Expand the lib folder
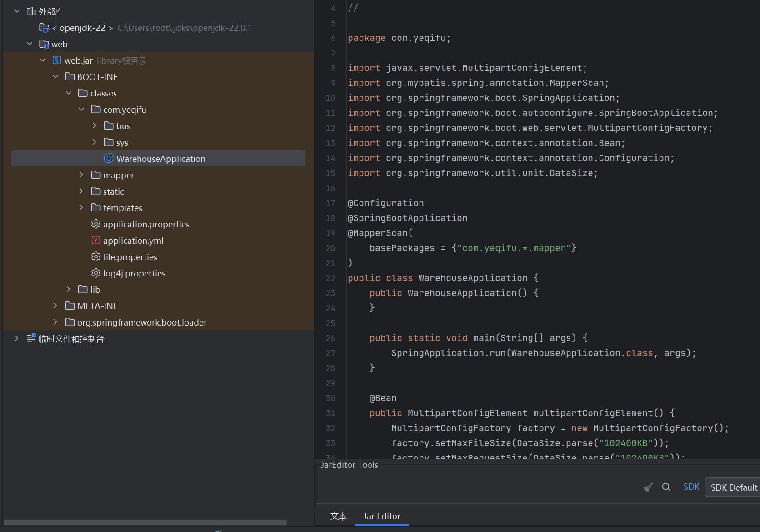 point(69,289)
